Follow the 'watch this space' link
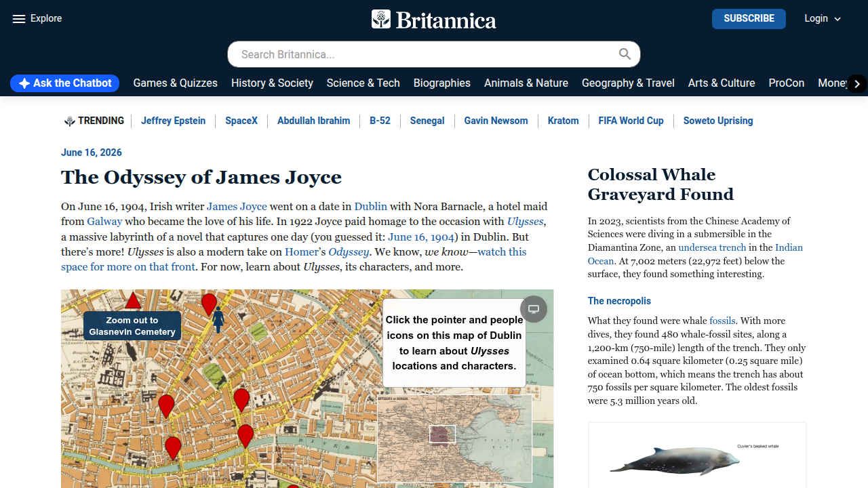Screen dimensions: 868x488 click(294, 260)
